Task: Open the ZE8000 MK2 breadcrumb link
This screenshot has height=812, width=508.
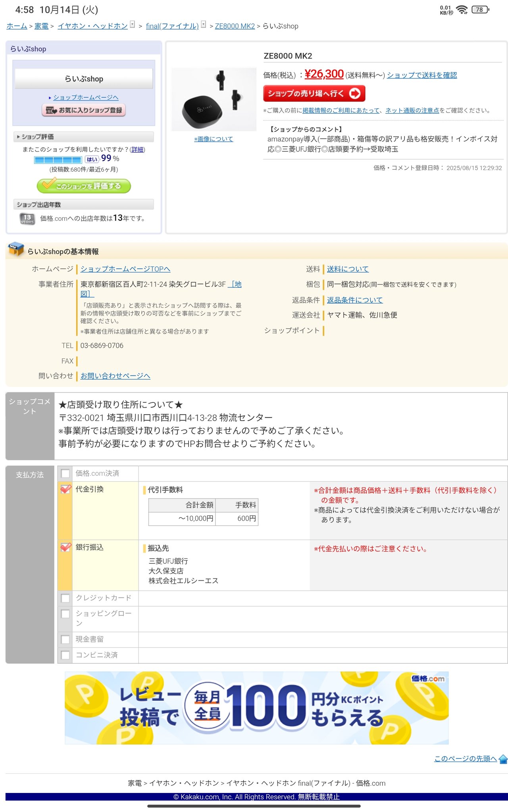Action: (x=235, y=26)
